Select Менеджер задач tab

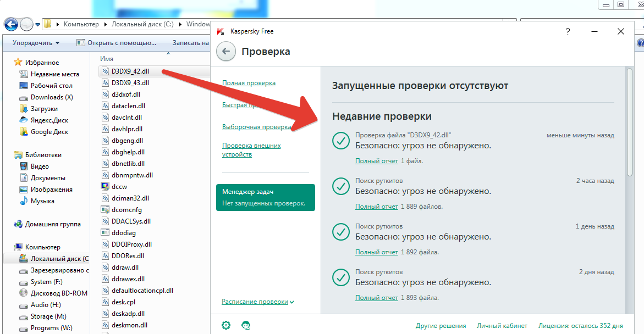[265, 197]
